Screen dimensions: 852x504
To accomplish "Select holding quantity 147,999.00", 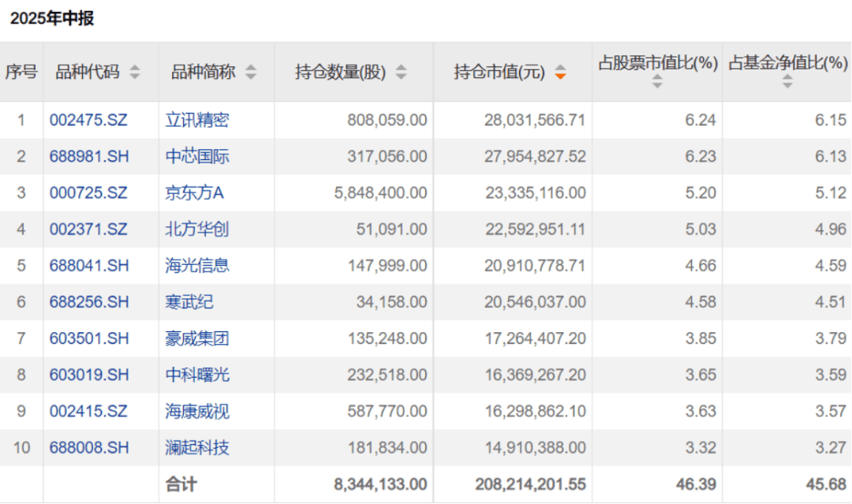I will tap(387, 266).
